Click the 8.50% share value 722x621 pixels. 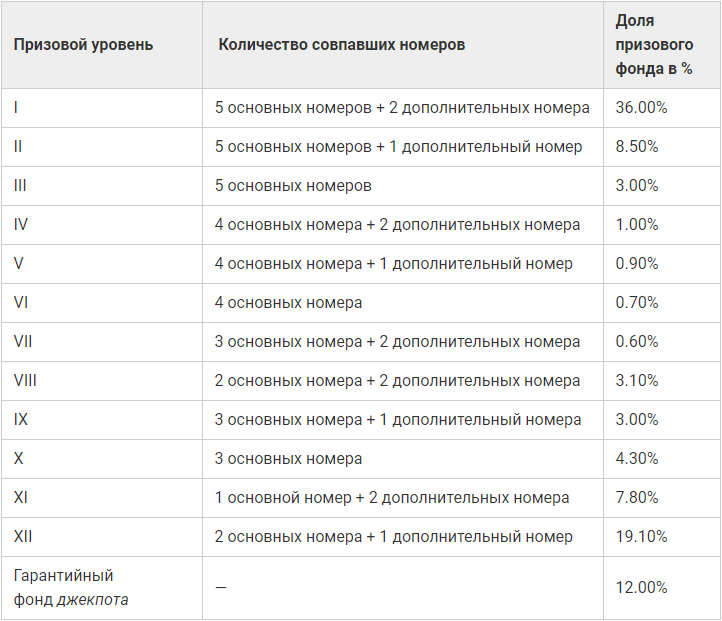pyautogui.click(x=637, y=146)
